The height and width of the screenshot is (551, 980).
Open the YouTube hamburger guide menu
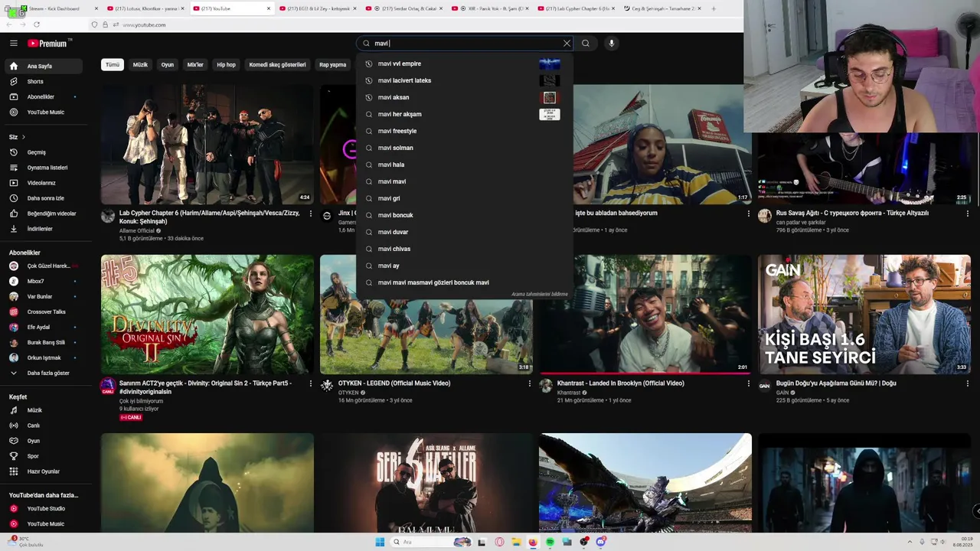pyautogui.click(x=13, y=44)
